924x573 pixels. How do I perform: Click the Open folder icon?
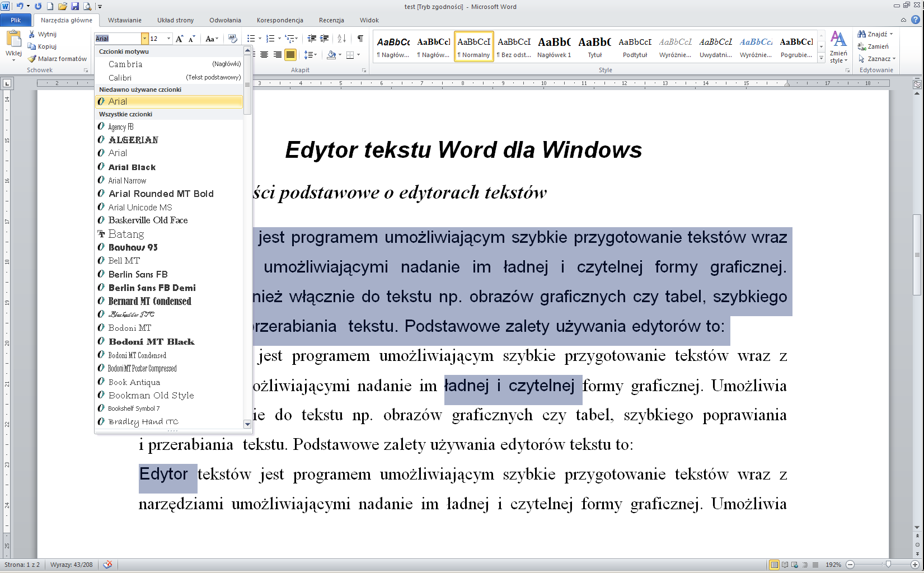point(63,6)
